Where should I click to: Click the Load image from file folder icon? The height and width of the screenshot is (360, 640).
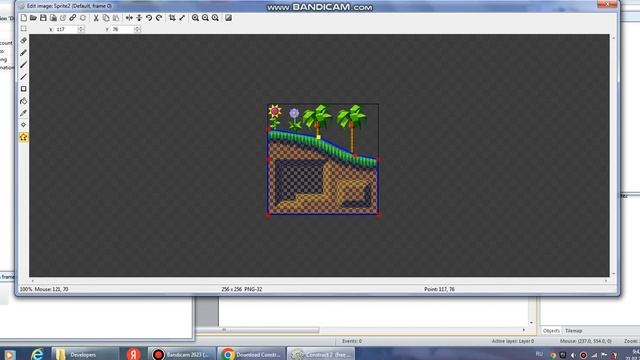pos(33,18)
